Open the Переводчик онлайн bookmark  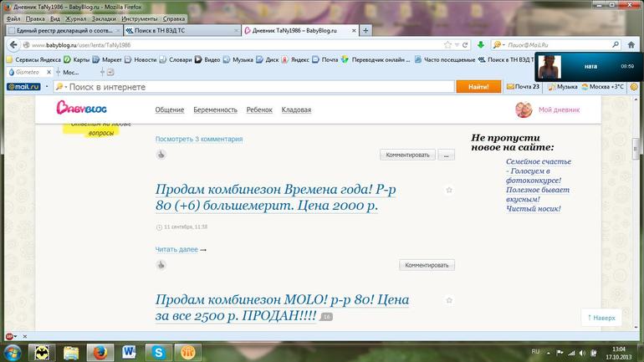click(x=376, y=59)
